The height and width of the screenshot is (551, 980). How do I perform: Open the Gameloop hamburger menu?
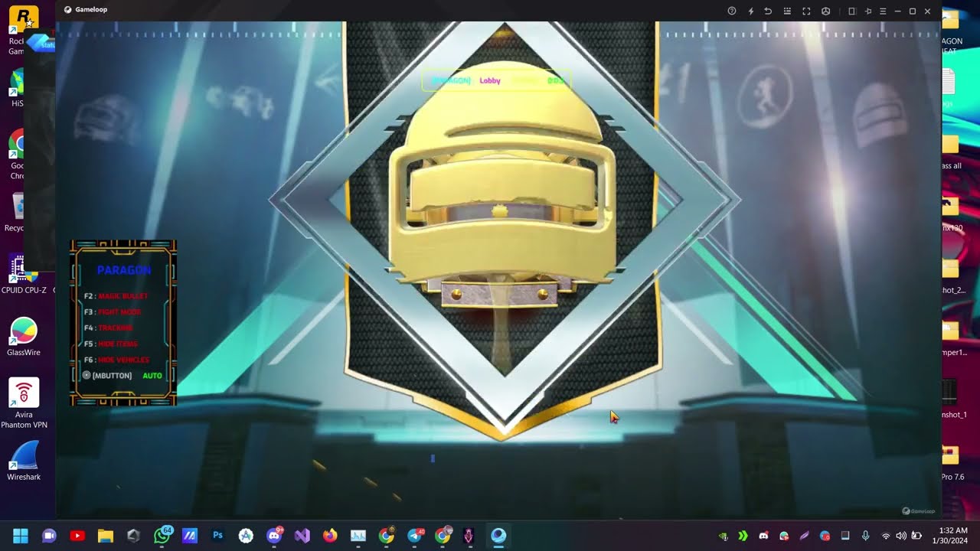pyautogui.click(x=883, y=11)
